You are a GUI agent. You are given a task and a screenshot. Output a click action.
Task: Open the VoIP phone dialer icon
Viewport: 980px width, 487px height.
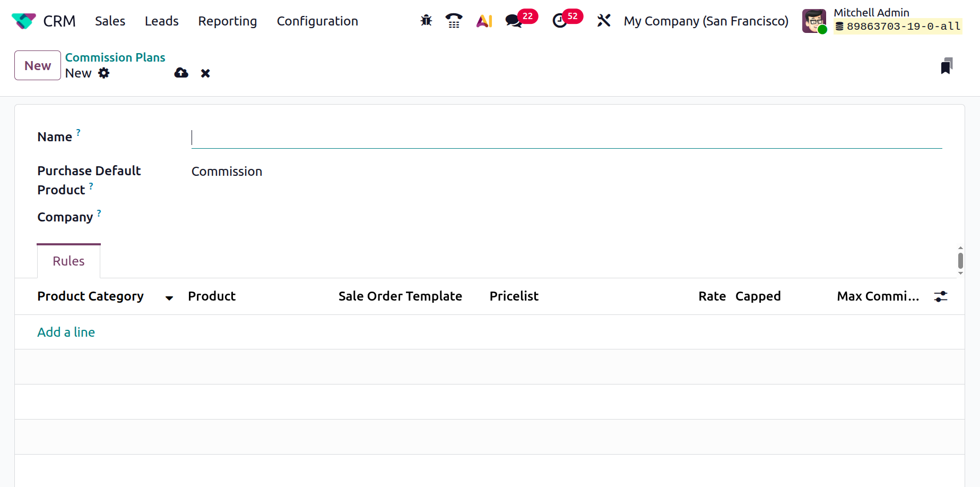454,21
